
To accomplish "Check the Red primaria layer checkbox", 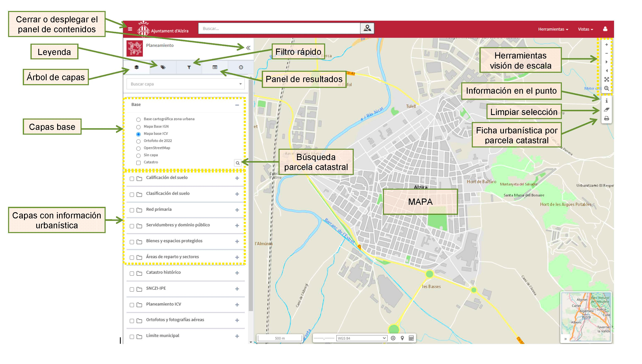I will click(x=132, y=210).
